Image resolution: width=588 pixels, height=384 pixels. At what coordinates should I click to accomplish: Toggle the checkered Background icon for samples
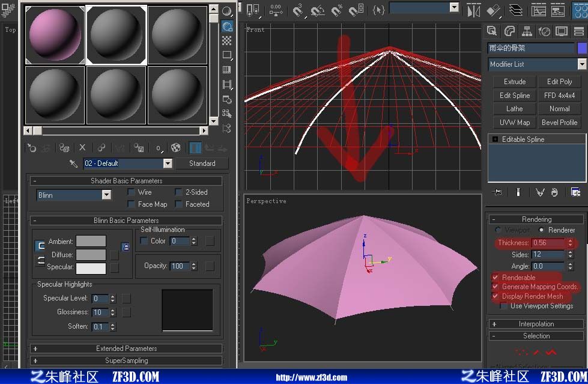tap(227, 40)
